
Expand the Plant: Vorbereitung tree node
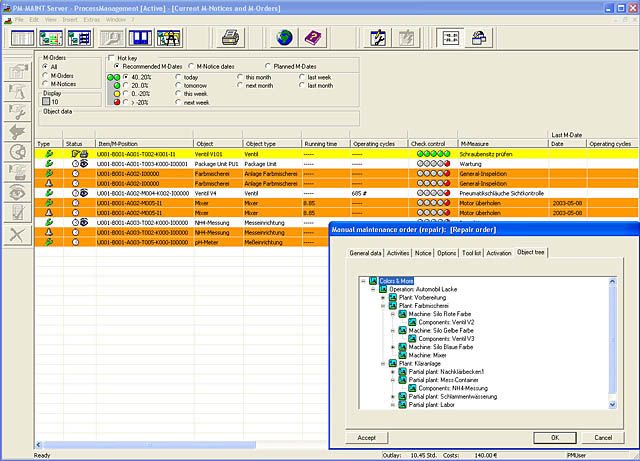coord(383,298)
